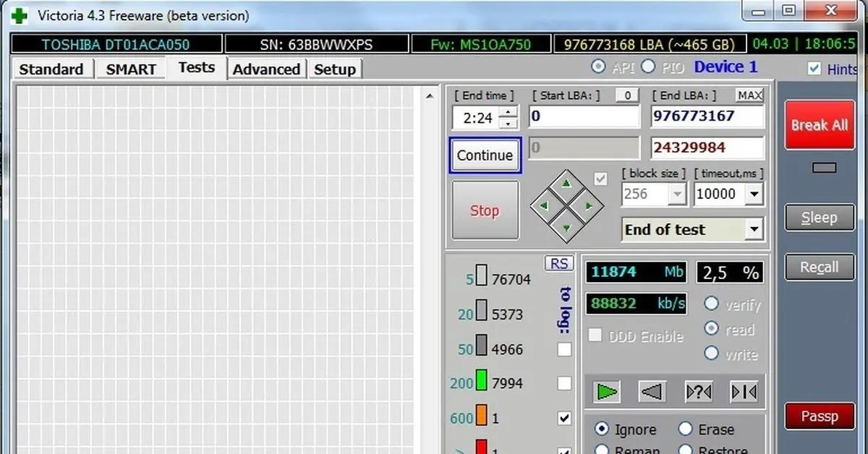
Task: Open the timeout ms dropdown
Action: (x=754, y=194)
